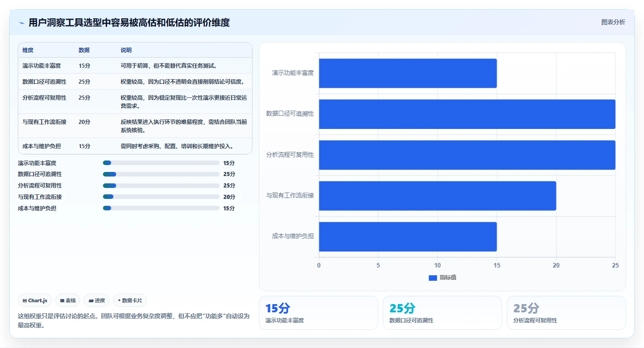This screenshot has width=644, height=348.
Task: Click the 数据口径可追溯性 progress bar
Action: [x=161, y=174]
